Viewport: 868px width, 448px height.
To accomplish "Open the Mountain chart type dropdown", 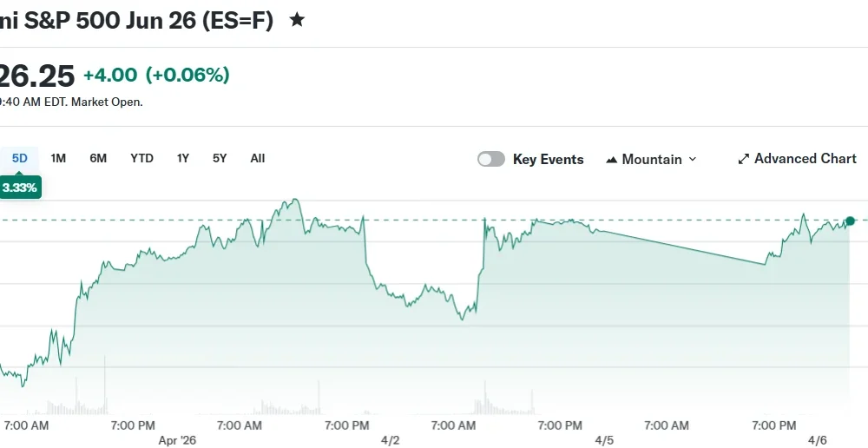I will point(652,160).
